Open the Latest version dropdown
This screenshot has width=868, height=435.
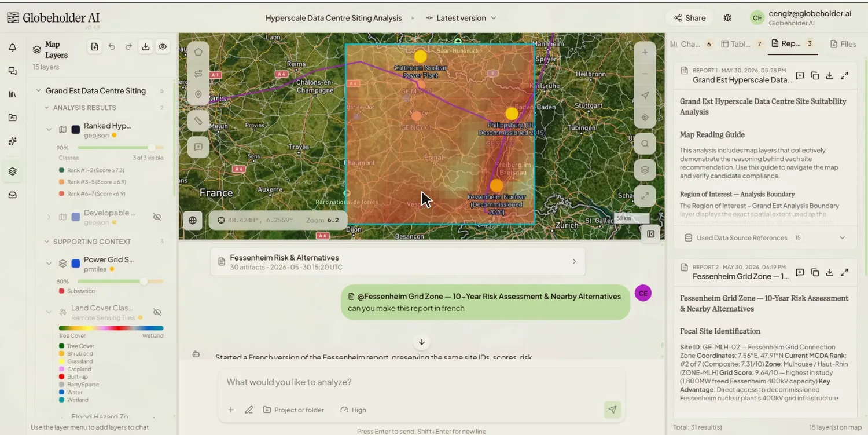pyautogui.click(x=461, y=18)
